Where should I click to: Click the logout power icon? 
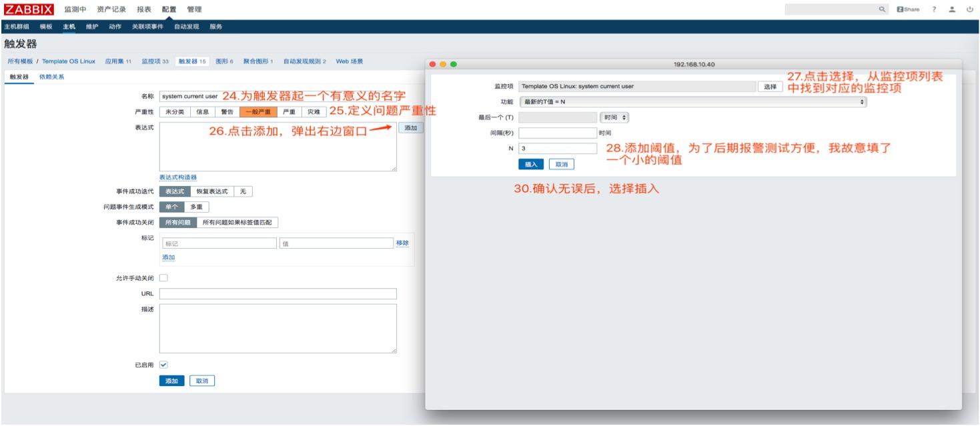pyautogui.click(x=969, y=9)
